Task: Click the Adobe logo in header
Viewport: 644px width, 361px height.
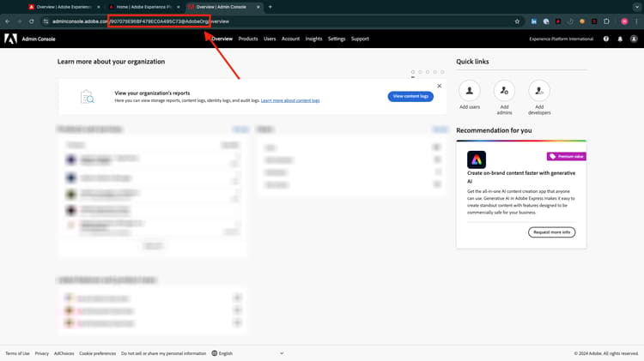Action: (x=10, y=39)
